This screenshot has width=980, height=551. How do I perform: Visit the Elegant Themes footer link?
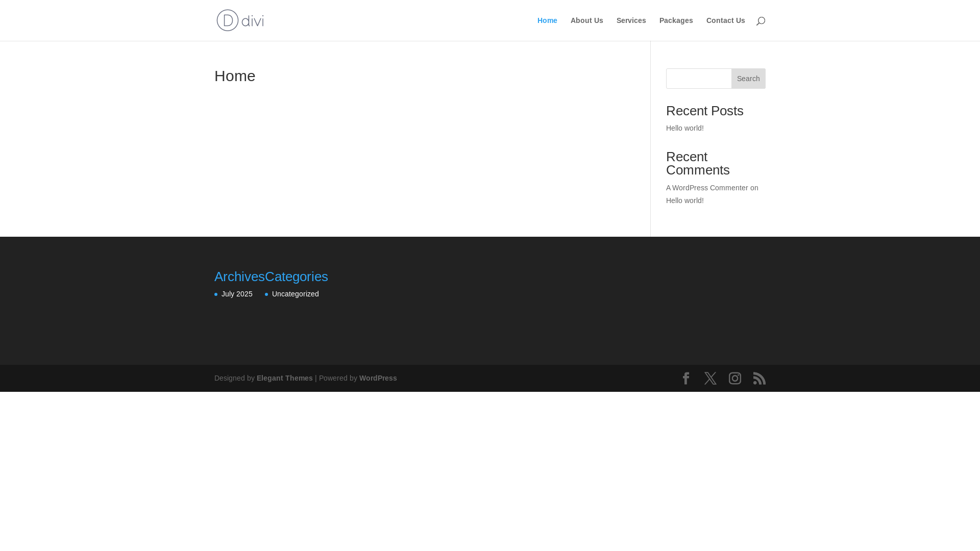tap(285, 378)
